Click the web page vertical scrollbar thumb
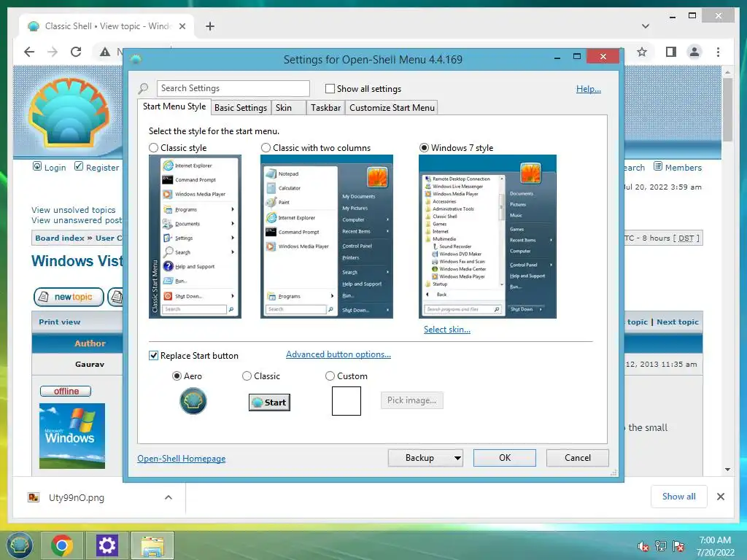Viewport: 747px width, 560px height. tap(727, 109)
